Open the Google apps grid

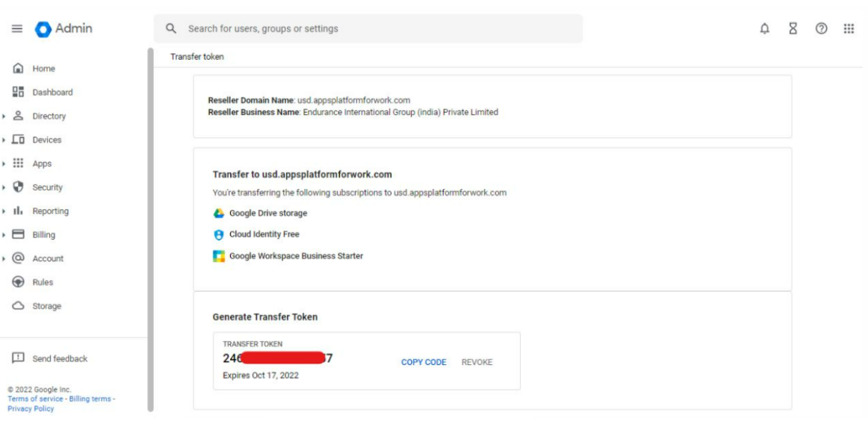[849, 29]
